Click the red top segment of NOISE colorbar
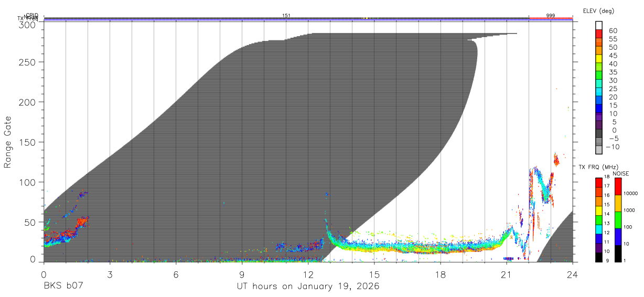The height and width of the screenshot is (297, 644). 617,186
